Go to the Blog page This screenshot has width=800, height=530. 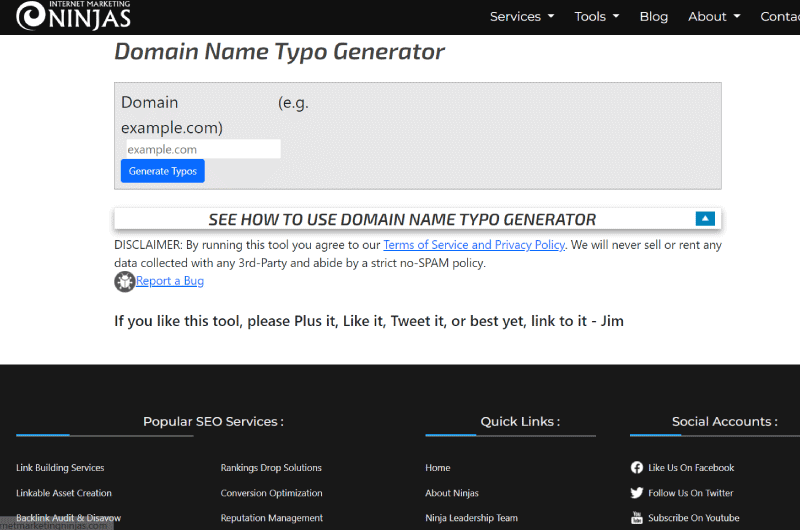654,16
